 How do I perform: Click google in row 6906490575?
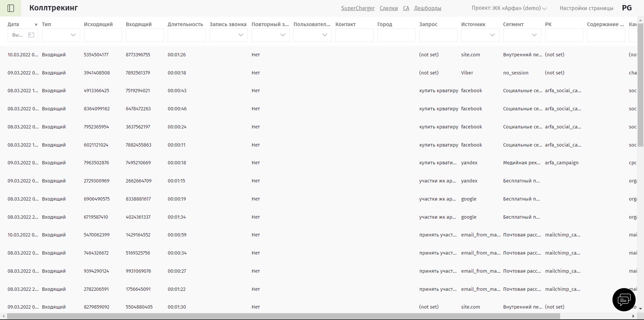pyautogui.click(x=469, y=199)
